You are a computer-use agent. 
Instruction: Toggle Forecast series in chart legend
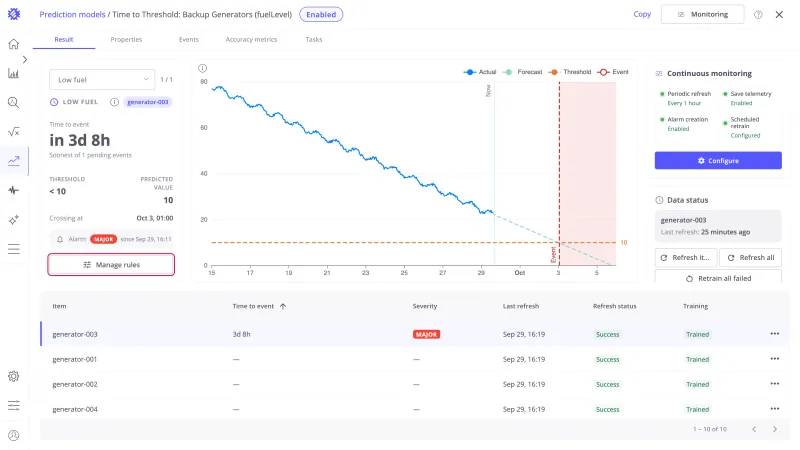[522, 72]
